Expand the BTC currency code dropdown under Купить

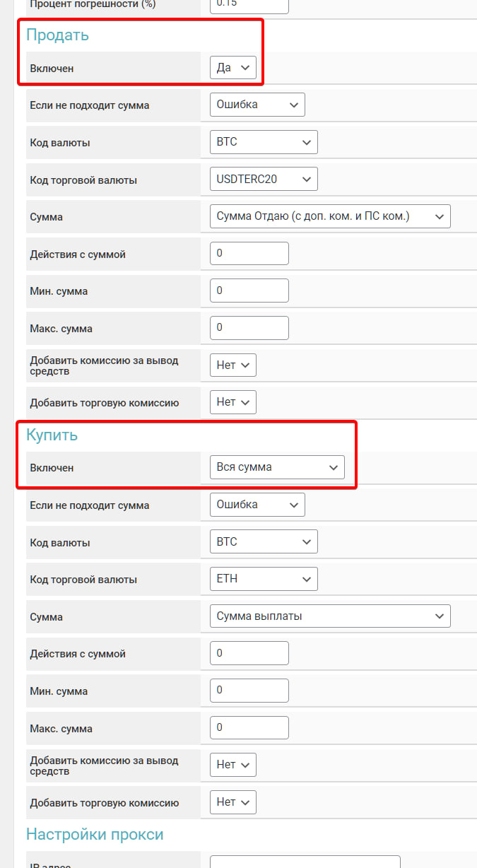pyautogui.click(x=264, y=542)
